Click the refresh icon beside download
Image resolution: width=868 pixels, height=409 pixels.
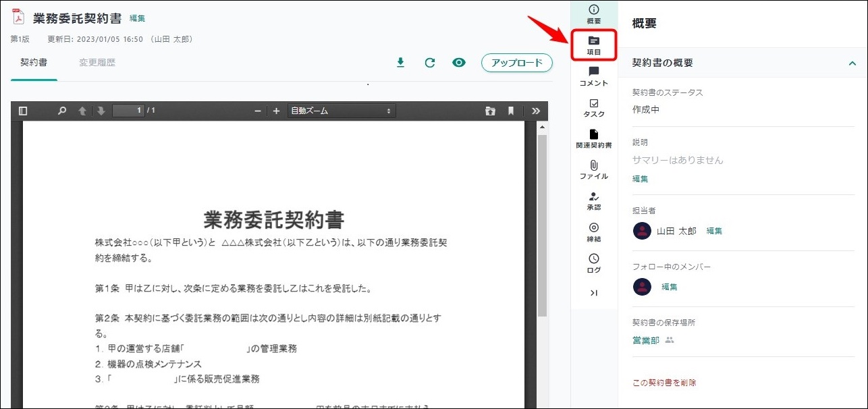430,63
